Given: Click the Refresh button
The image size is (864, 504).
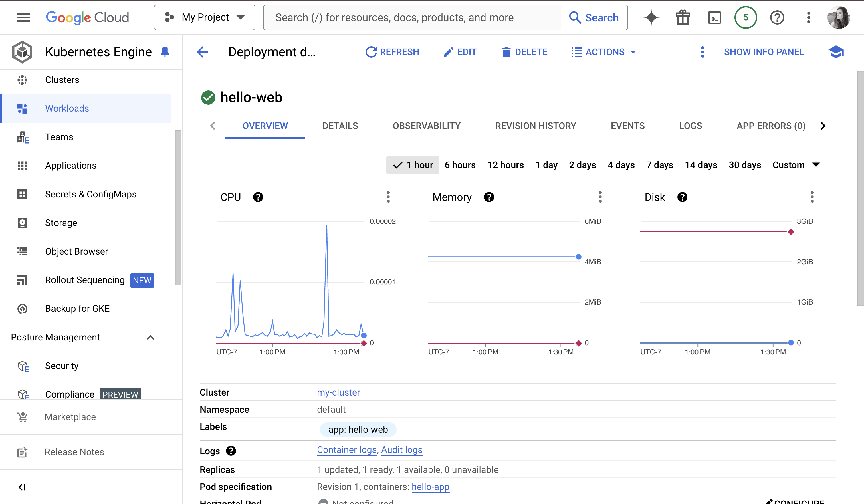Looking at the screenshot, I should point(392,52).
